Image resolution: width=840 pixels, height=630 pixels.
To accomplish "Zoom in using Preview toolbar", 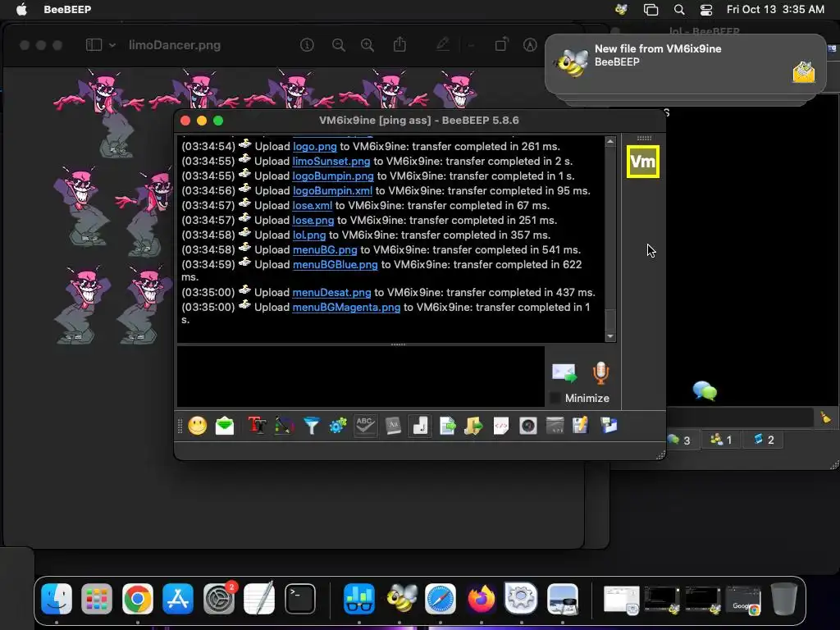I will 367,45.
